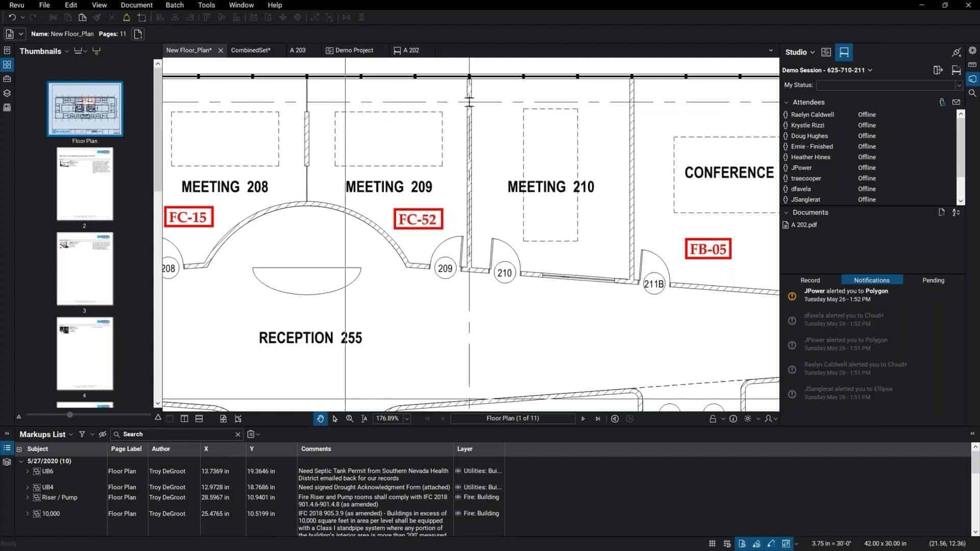
Task: Open the document tabs overflow dropdown
Action: click(771, 51)
